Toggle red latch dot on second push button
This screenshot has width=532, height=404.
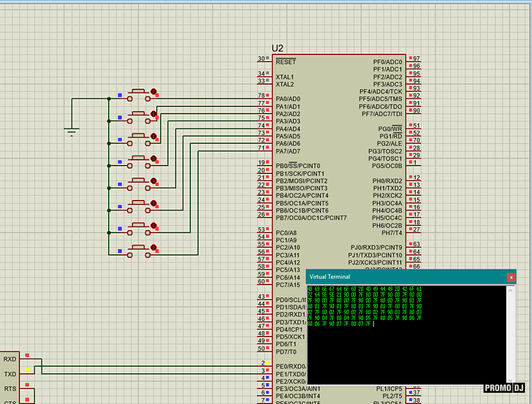[x=154, y=114]
